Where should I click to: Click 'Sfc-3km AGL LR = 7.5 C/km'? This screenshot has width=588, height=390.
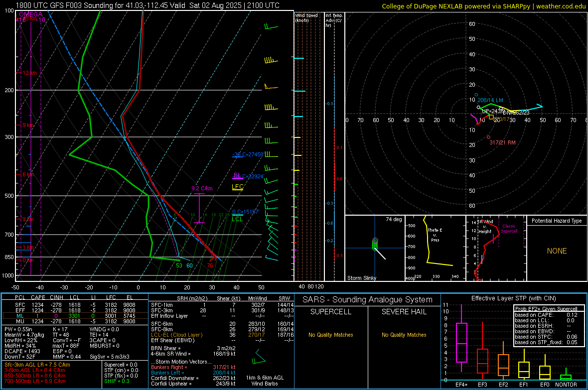tap(37, 365)
